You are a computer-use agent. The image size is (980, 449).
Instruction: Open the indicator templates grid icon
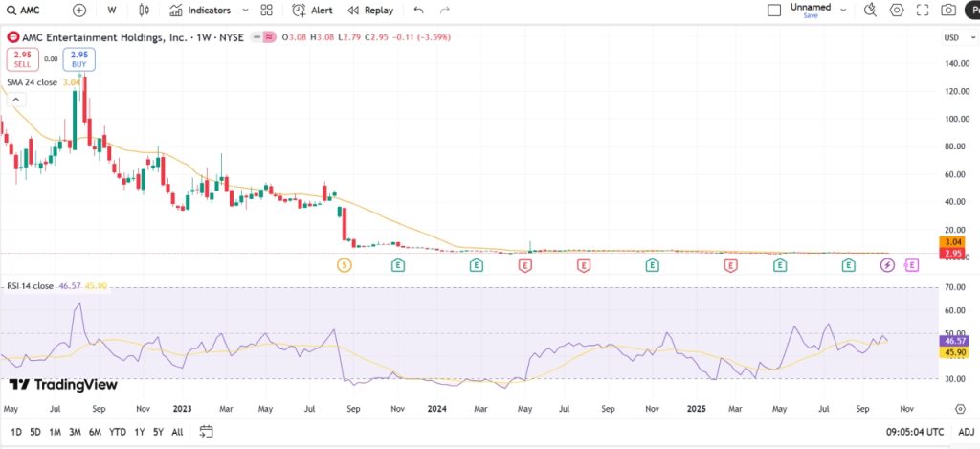click(x=267, y=11)
